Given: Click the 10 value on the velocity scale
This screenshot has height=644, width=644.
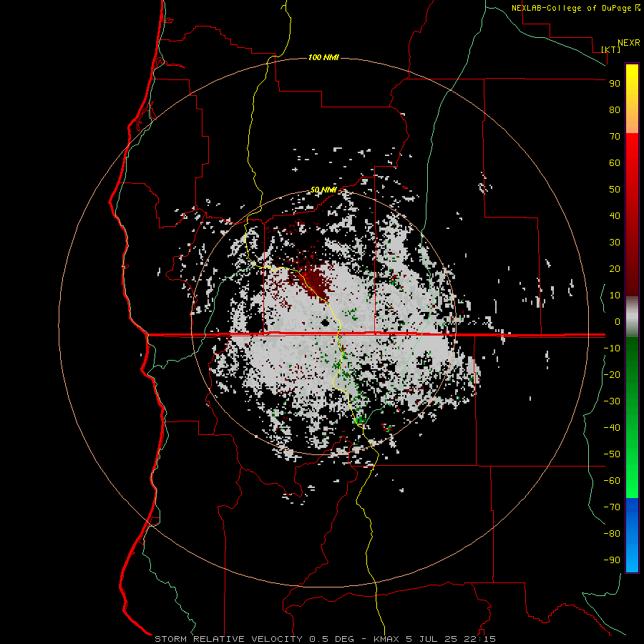Looking at the screenshot, I should point(615,296).
